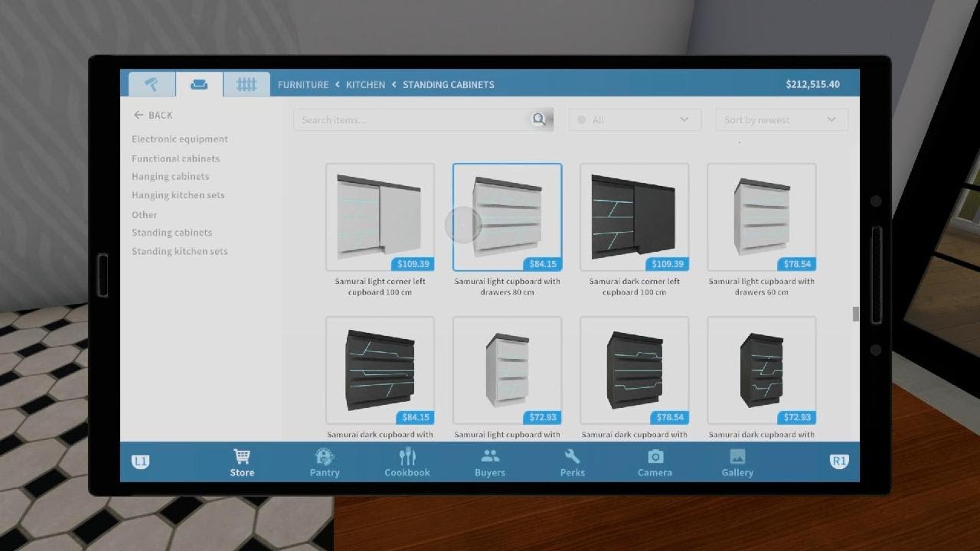Open the paint roller tools tab
The height and width of the screenshot is (551, 980).
point(152,84)
